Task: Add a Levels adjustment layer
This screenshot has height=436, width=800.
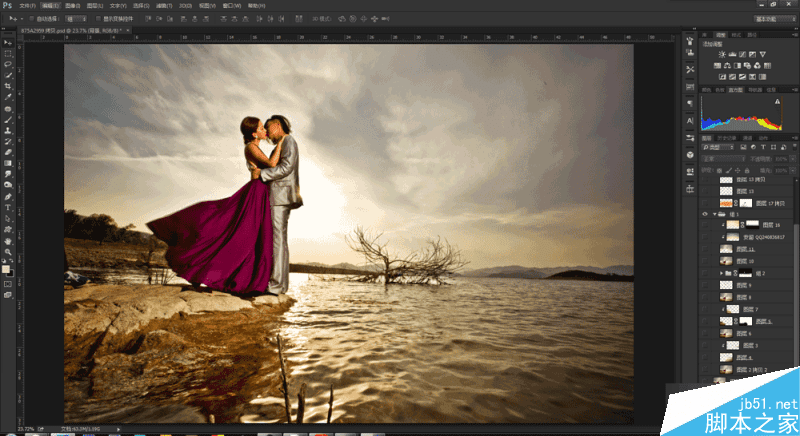Action: coord(732,55)
